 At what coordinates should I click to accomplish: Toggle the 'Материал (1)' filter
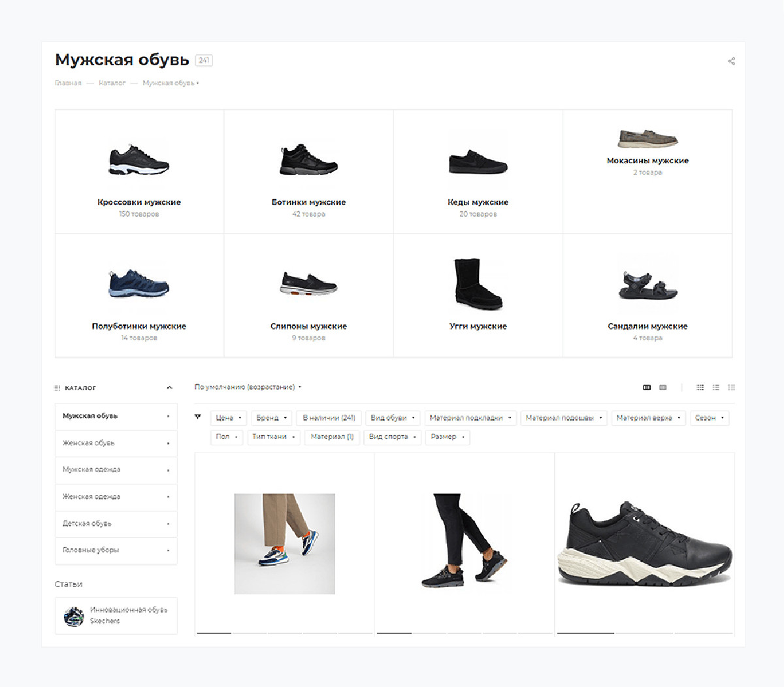[332, 437]
